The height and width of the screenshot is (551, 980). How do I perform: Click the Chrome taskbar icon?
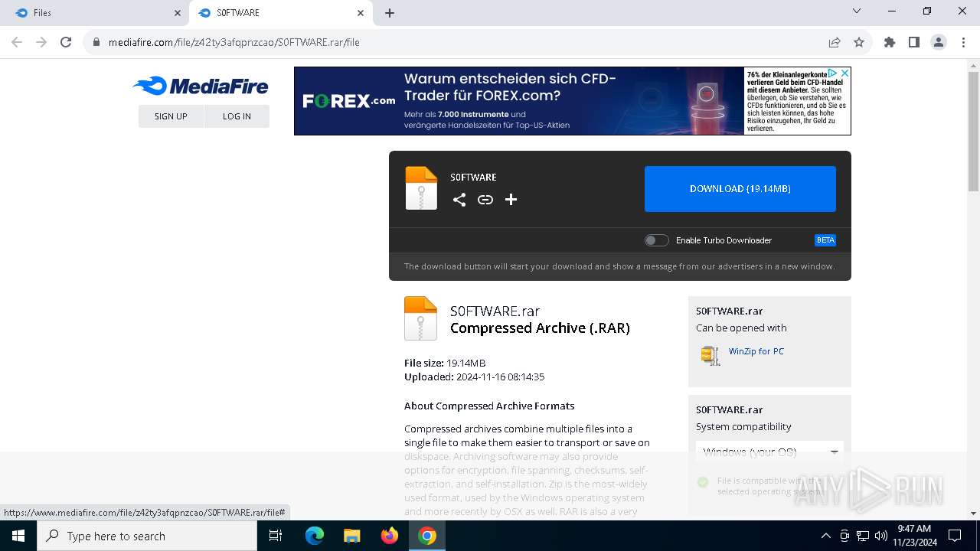pyautogui.click(x=427, y=536)
